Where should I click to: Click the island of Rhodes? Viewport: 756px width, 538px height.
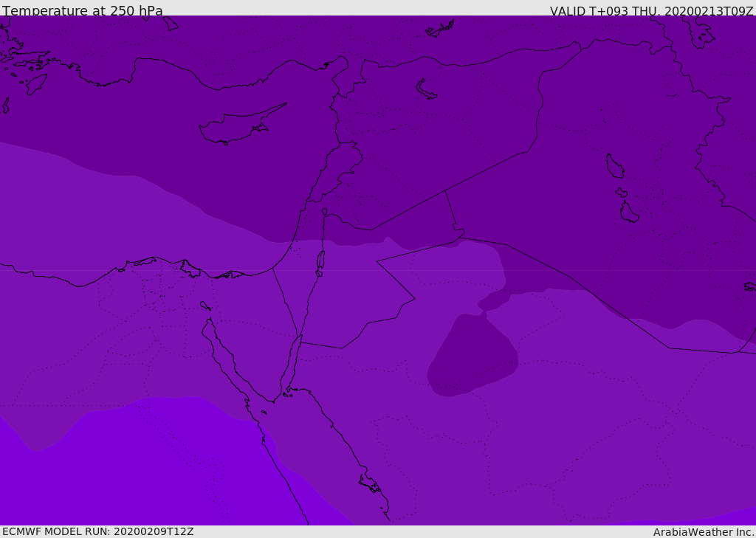pyautogui.click(x=36, y=84)
